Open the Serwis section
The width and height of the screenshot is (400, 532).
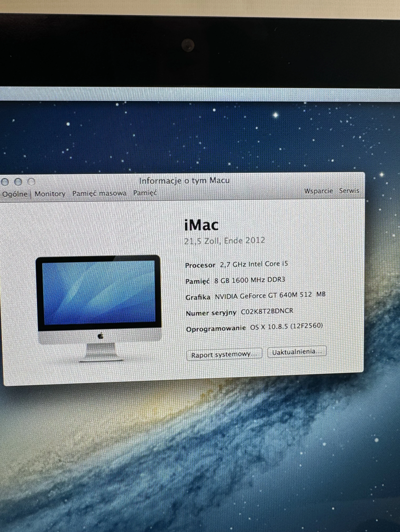pyautogui.click(x=349, y=191)
